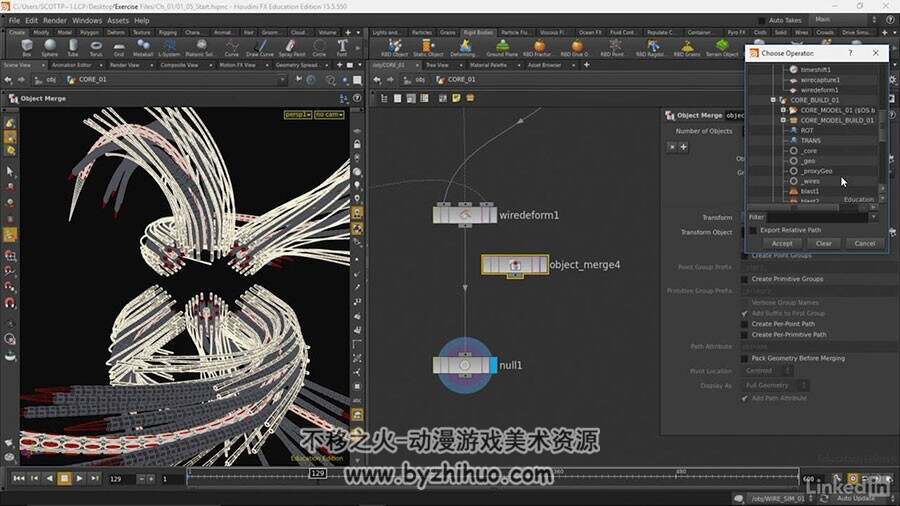
Task: Select the null1 node in network
Action: pyautogui.click(x=464, y=365)
